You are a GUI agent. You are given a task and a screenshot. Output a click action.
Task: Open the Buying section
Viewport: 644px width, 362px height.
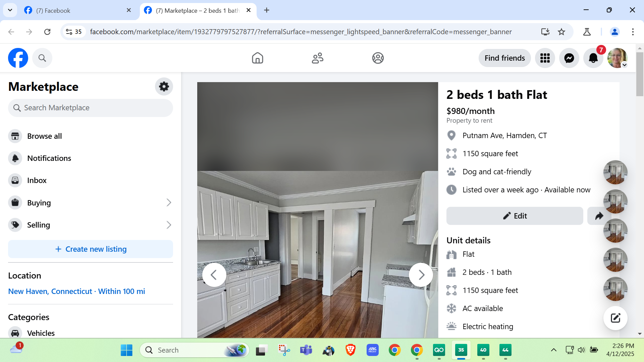click(x=91, y=203)
